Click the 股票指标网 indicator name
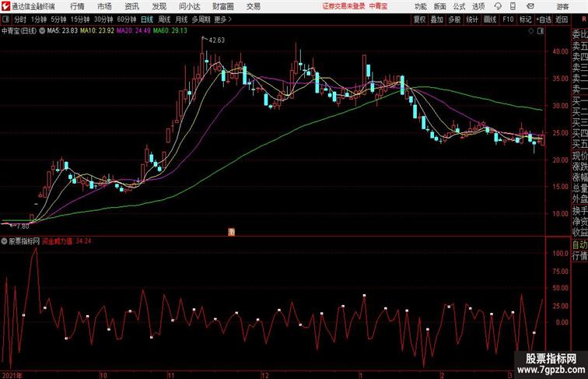 pos(24,241)
